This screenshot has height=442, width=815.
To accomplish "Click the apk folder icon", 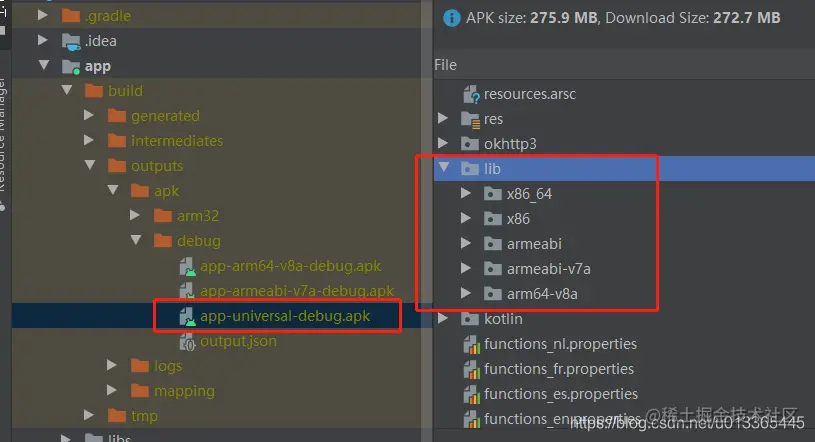I will pos(139,191).
